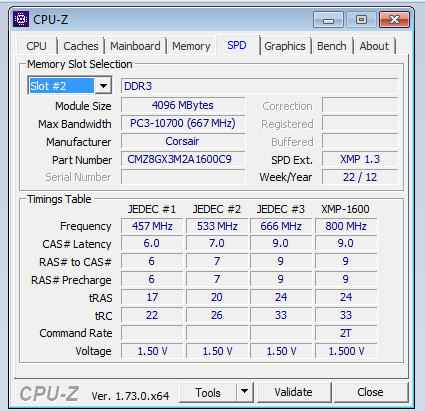Click the RAS# Precharge label
Viewport: 425px width, 411px height.
pos(71,280)
